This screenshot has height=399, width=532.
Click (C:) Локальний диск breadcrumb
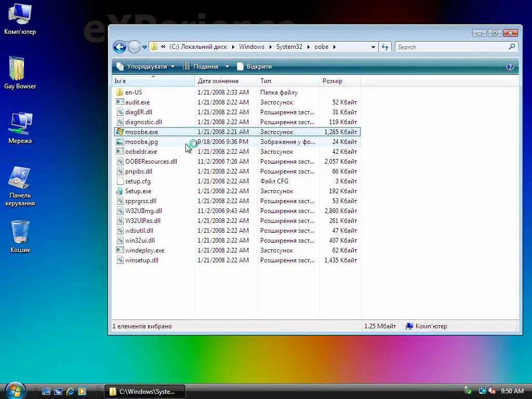(198, 47)
